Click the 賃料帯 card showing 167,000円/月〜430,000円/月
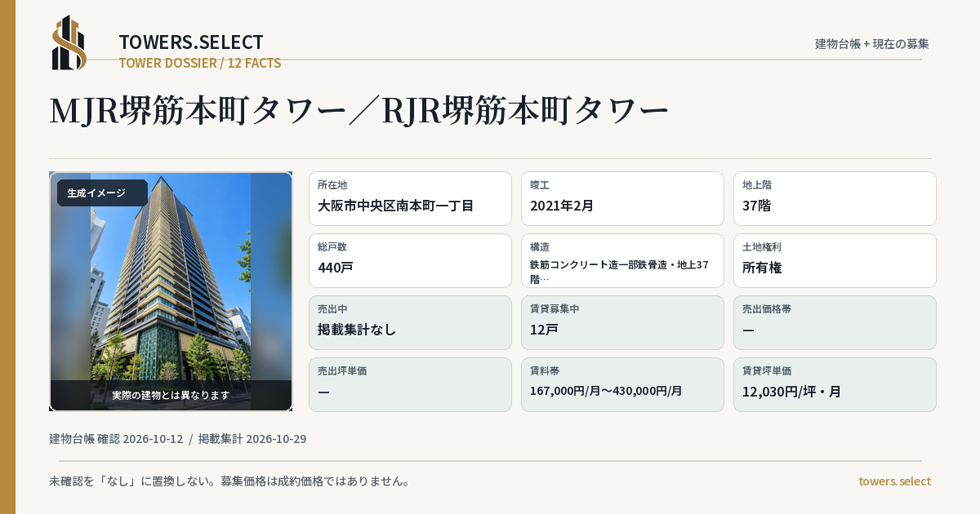The image size is (980, 514). click(x=622, y=384)
